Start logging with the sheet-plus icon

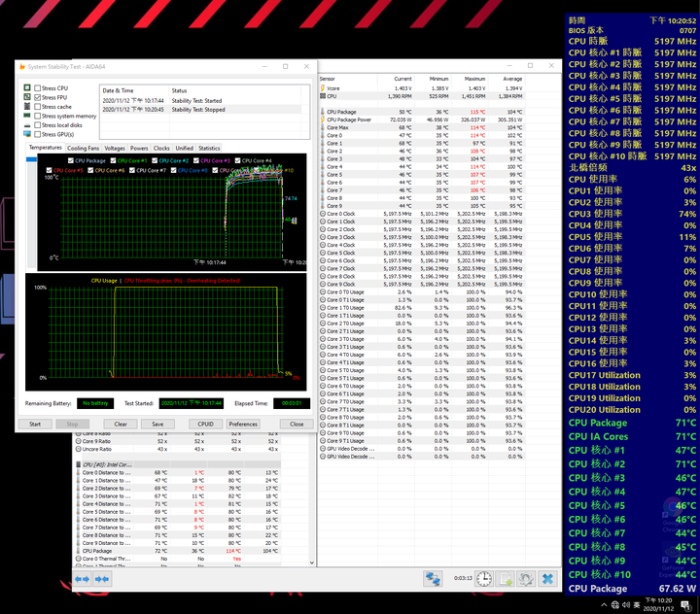point(505,579)
